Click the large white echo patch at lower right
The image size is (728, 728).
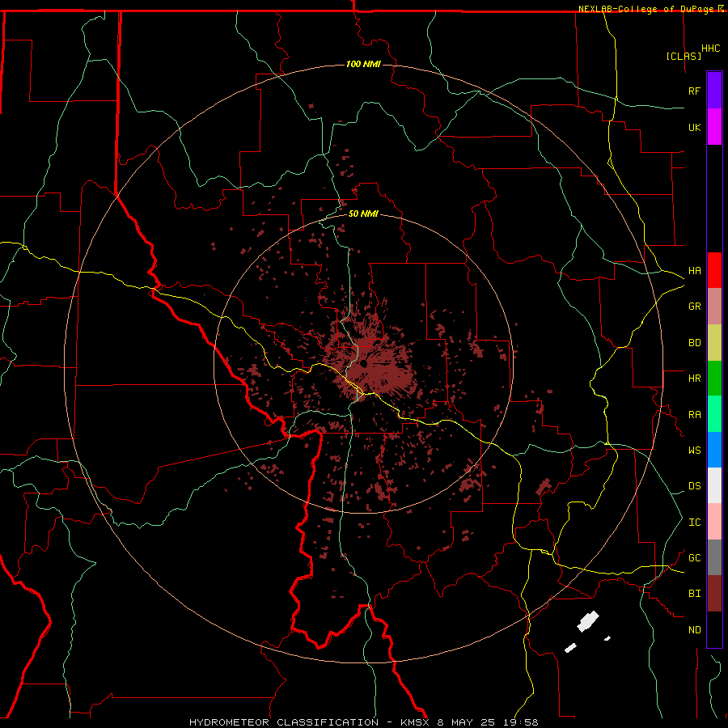[588, 622]
